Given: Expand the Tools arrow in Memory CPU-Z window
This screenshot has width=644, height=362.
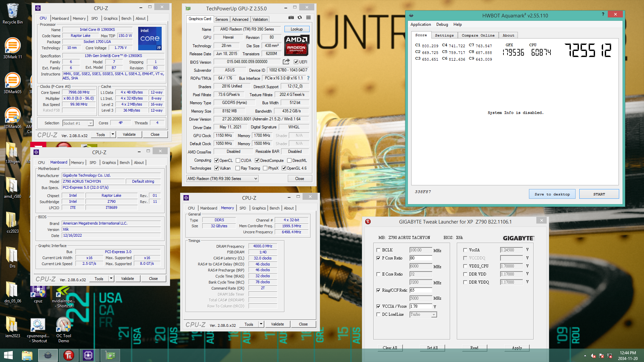Looking at the screenshot, I should pyautogui.click(x=261, y=324).
